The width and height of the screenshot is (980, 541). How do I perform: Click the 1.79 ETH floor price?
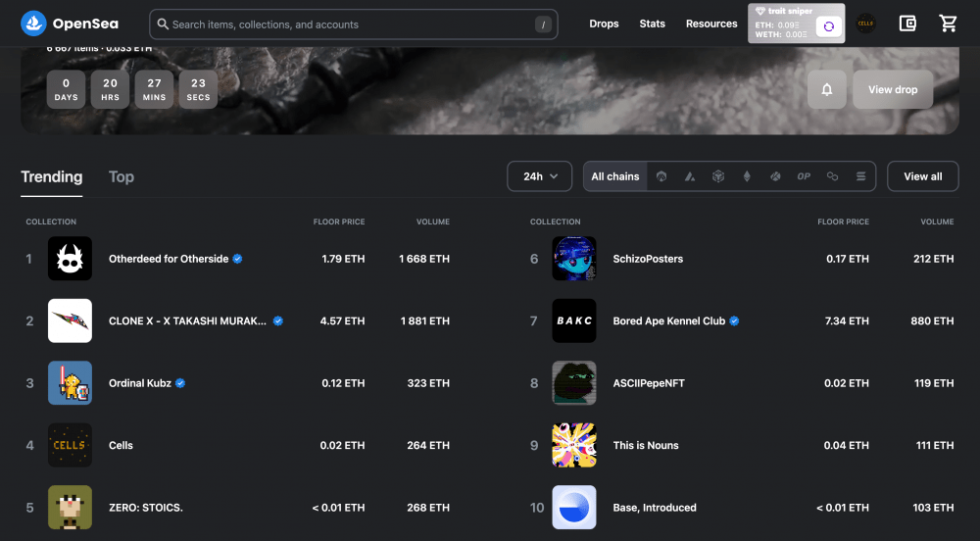(343, 259)
